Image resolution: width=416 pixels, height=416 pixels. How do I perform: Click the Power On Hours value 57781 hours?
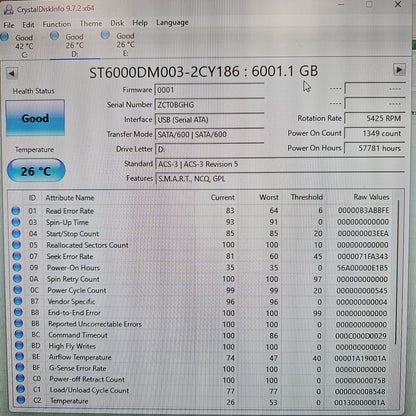tap(375, 148)
